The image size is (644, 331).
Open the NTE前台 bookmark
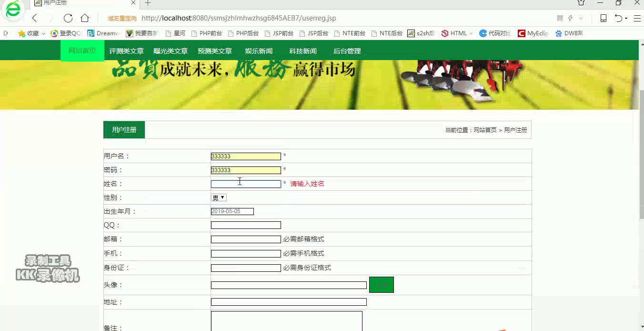pyautogui.click(x=350, y=33)
